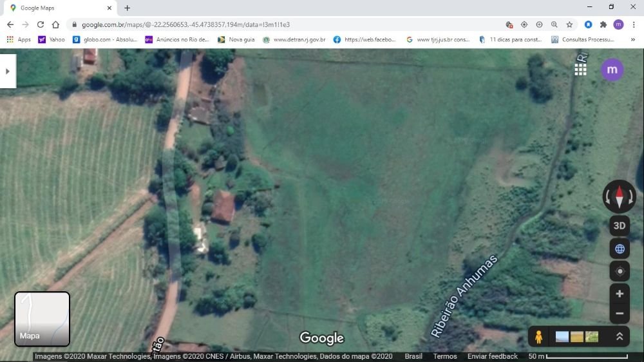
Task: Open 11 dicas para const... bookmark
Action: 511,39
